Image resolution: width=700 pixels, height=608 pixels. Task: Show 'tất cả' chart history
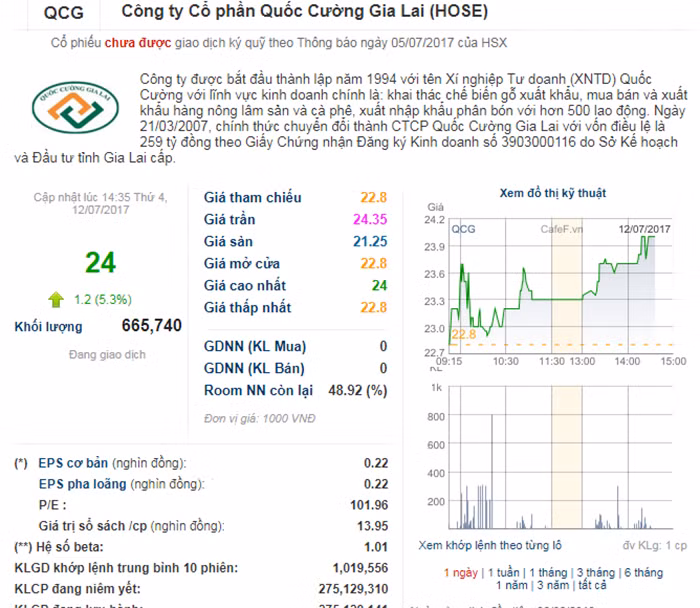592,585
